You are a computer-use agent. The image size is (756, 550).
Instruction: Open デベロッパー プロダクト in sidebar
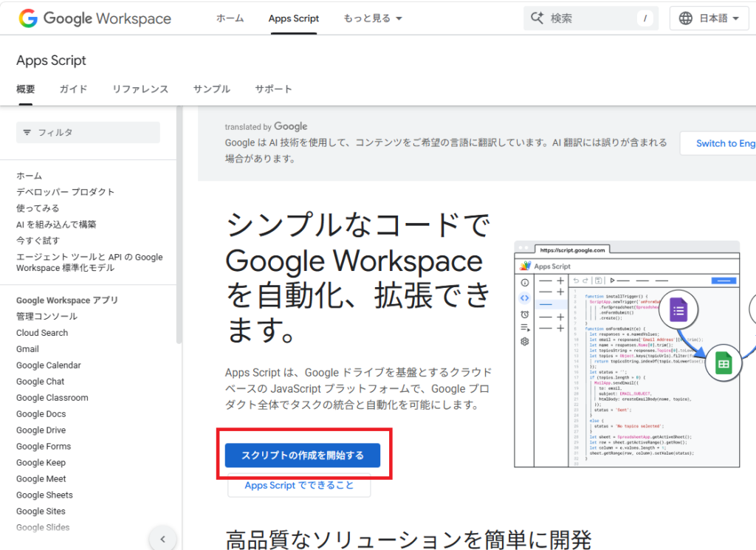66,192
